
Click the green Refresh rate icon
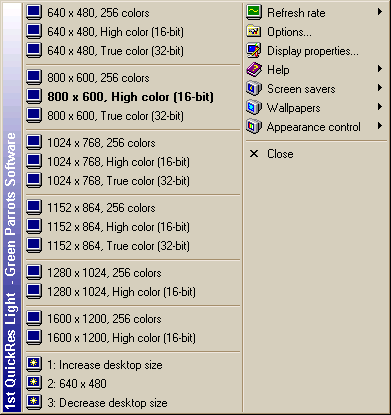(254, 13)
